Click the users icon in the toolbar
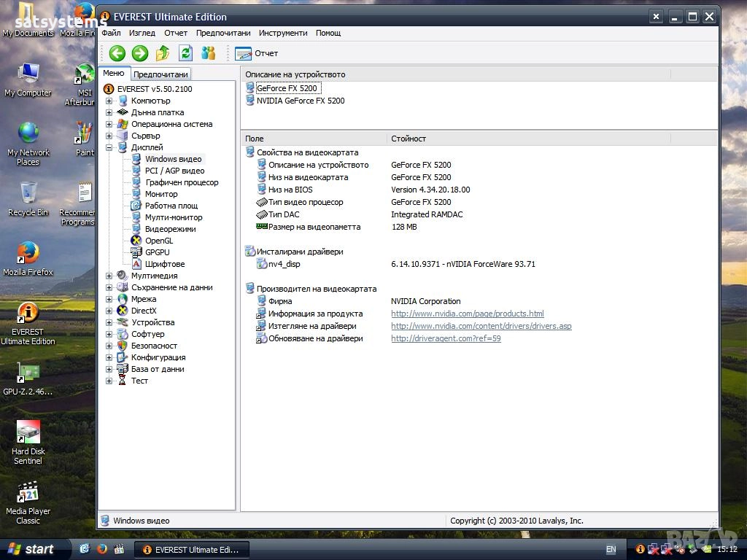The width and height of the screenshot is (747, 560). coord(209,53)
